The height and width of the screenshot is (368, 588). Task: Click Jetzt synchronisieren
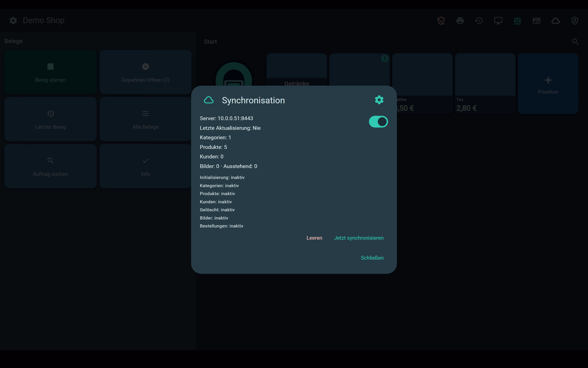point(359,238)
